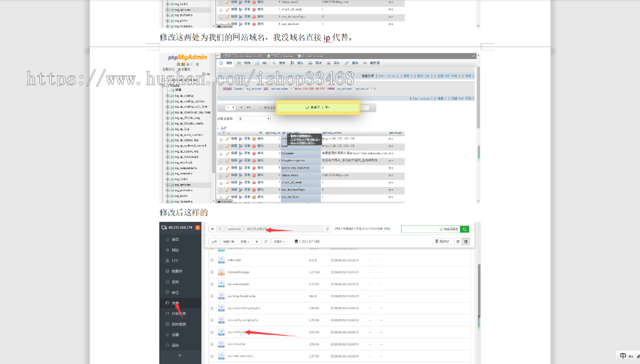This screenshot has width=640, height=364.
Task: Tick the checkbox next to wp-activate.php
Action: pos(212,284)
